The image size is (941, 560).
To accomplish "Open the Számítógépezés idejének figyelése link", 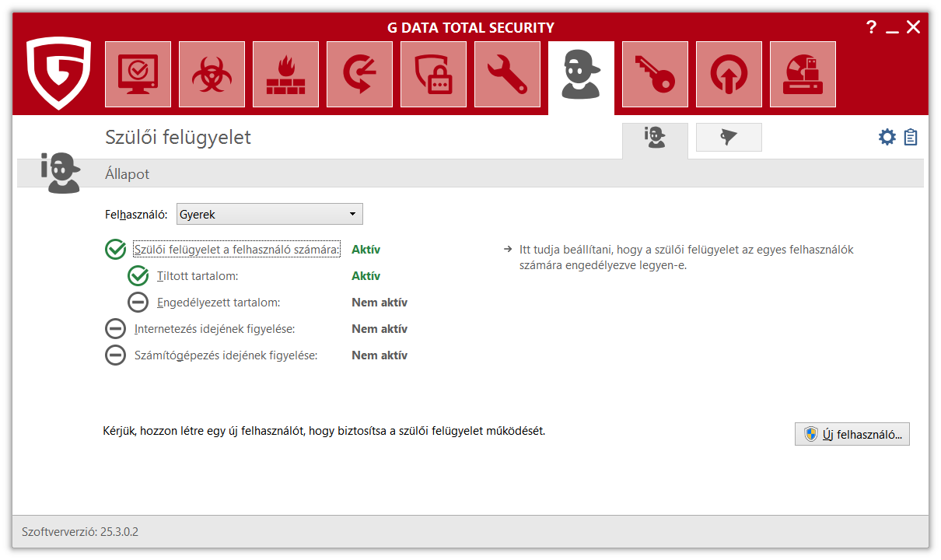I will pyautogui.click(x=226, y=355).
